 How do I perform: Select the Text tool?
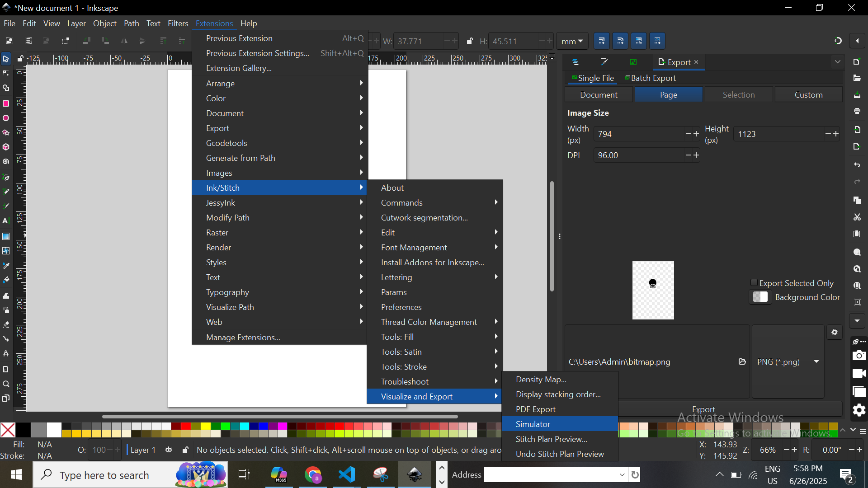point(6,221)
